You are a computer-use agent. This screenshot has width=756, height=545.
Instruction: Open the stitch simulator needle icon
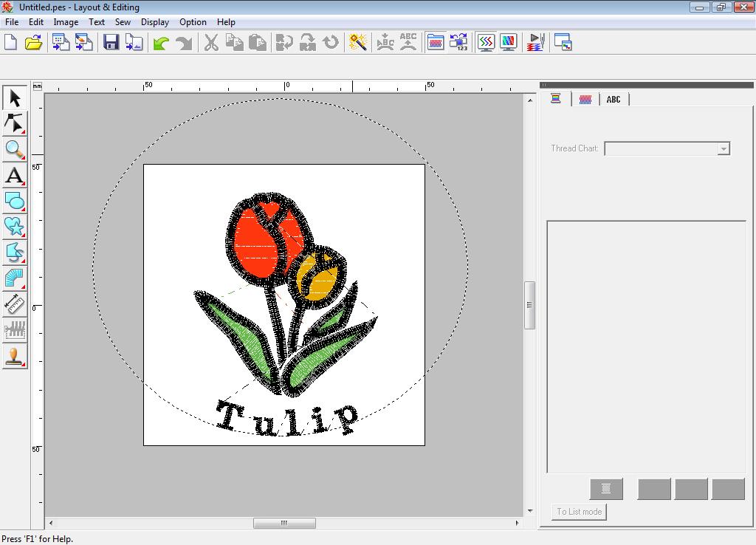(536, 42)
